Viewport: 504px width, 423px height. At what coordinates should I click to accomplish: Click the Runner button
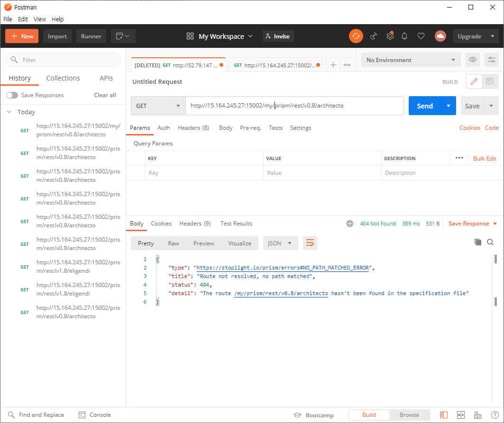pyautogui.click(x=91, y=36)
